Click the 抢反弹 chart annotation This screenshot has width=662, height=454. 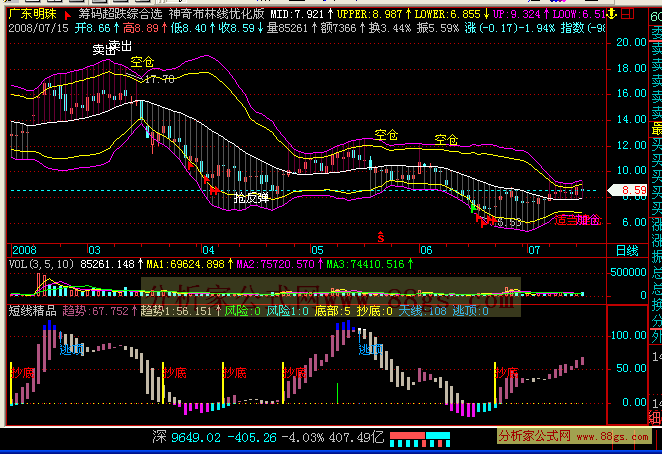(252, 198)
